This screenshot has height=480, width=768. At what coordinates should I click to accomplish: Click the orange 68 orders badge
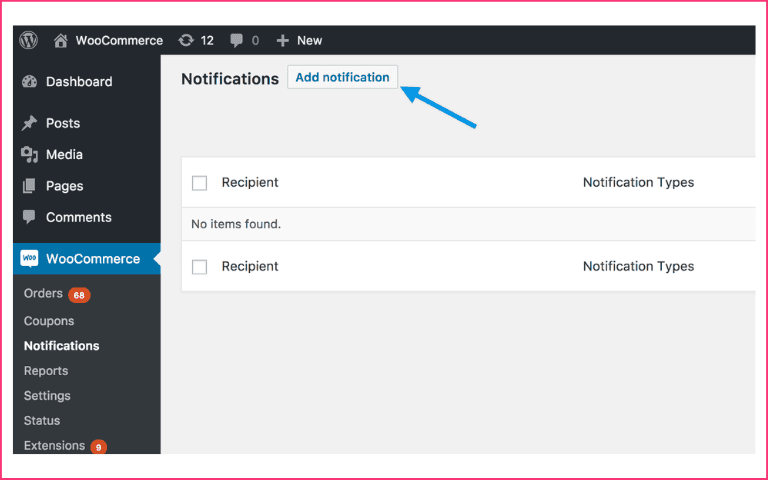(x=79, y=295)
